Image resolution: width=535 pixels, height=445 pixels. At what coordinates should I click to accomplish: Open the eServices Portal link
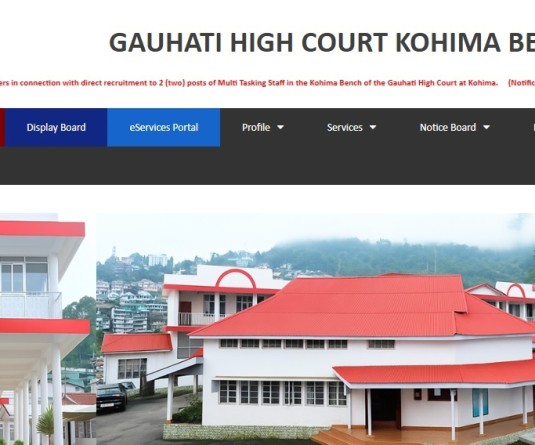pos(164,127)
